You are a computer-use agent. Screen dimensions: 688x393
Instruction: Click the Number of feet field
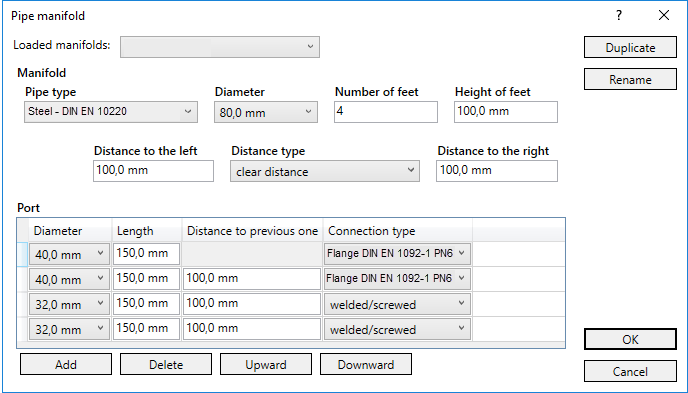tap(386, 112)
